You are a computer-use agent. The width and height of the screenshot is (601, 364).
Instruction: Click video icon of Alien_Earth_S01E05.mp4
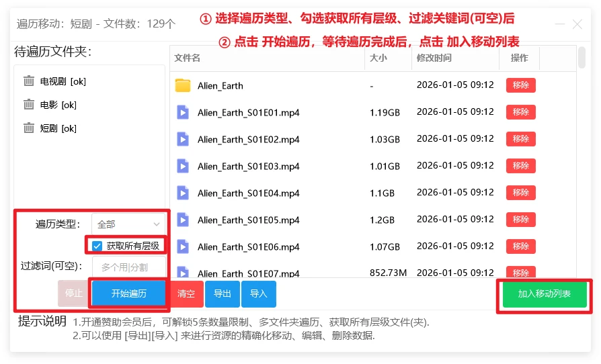[183, 220]
